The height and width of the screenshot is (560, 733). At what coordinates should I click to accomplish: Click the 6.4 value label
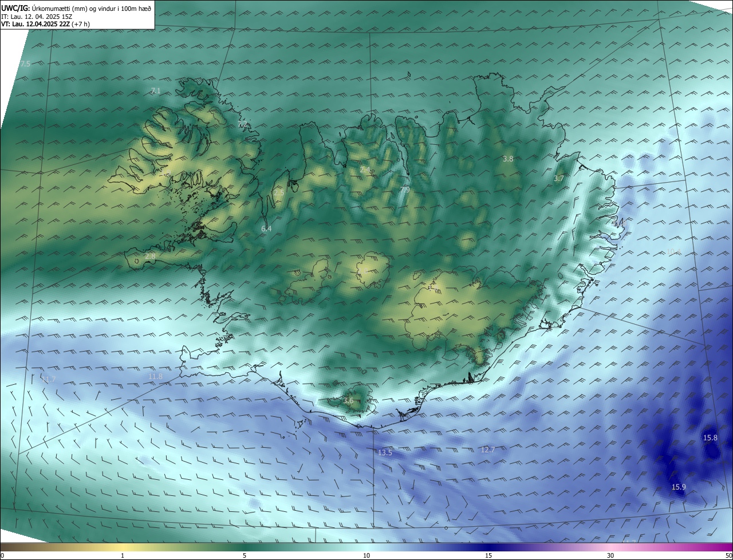[266, 228]
